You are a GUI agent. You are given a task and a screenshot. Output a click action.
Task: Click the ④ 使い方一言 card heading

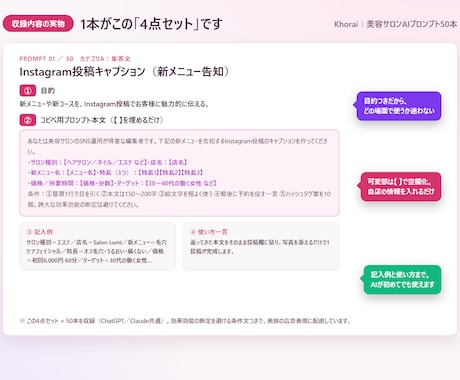209,232
